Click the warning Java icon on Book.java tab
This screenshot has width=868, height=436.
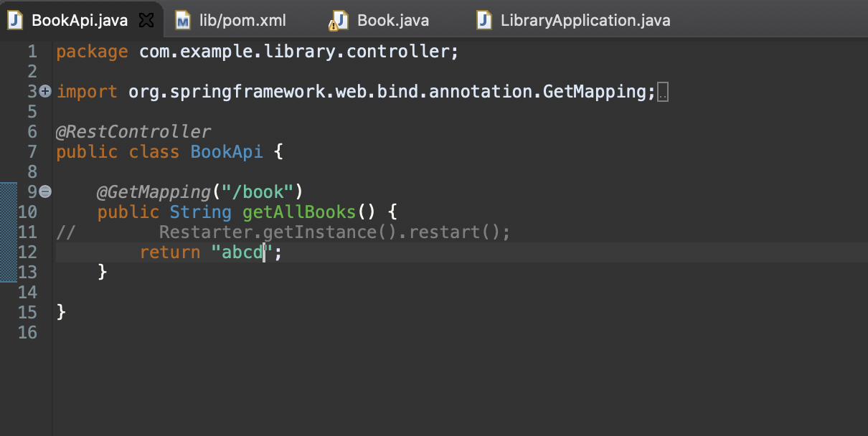339,21
